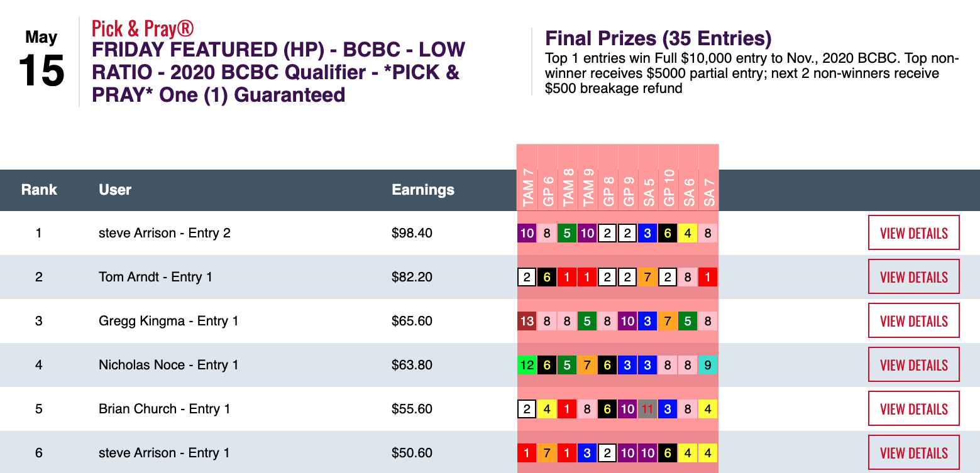Click the Earnings column header

[x=422, y=190]
